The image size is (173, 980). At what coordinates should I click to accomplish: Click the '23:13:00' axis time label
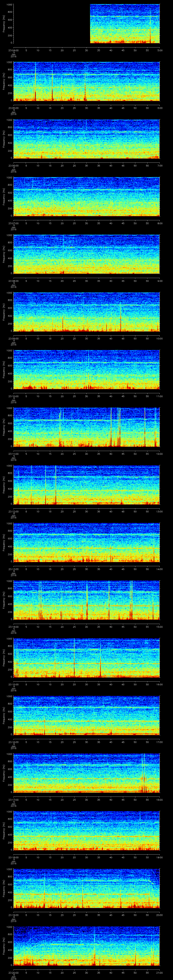click(14, 569)
